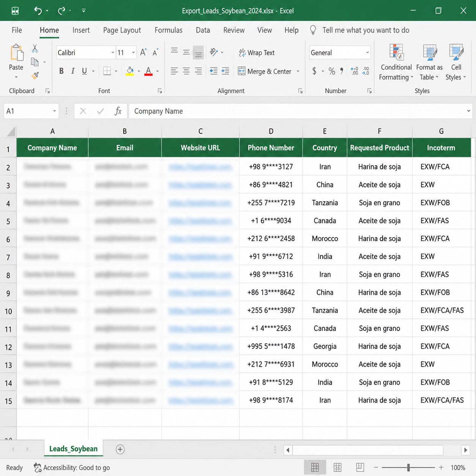This screenshot has width=476, height=476.
Task: Click Tell me what you want to do
Action: (x=366, y=30)
